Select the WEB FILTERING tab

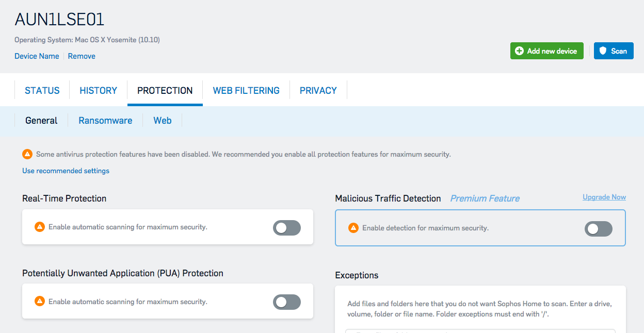246,90
